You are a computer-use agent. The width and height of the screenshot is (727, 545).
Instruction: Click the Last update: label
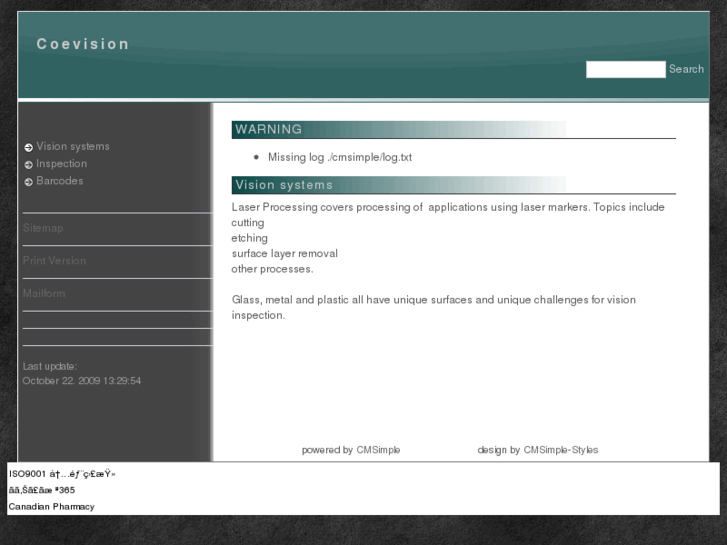(x=50, y=366)
